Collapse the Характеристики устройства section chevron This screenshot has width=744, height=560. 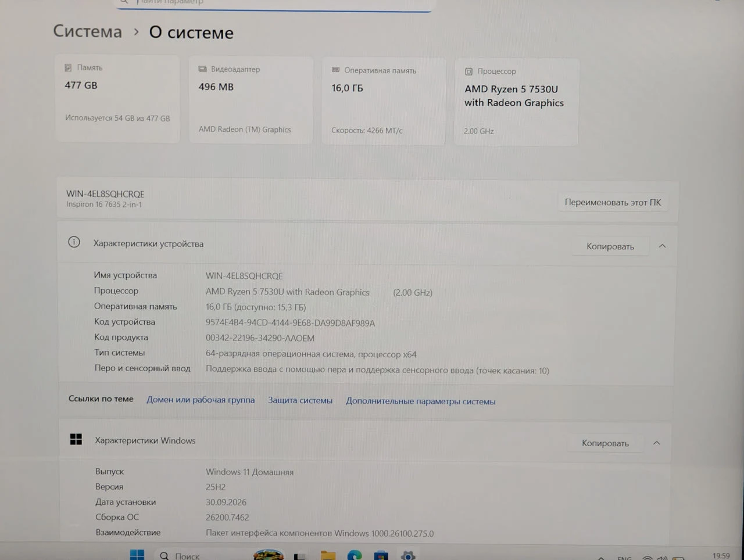(x=662, y=246)
